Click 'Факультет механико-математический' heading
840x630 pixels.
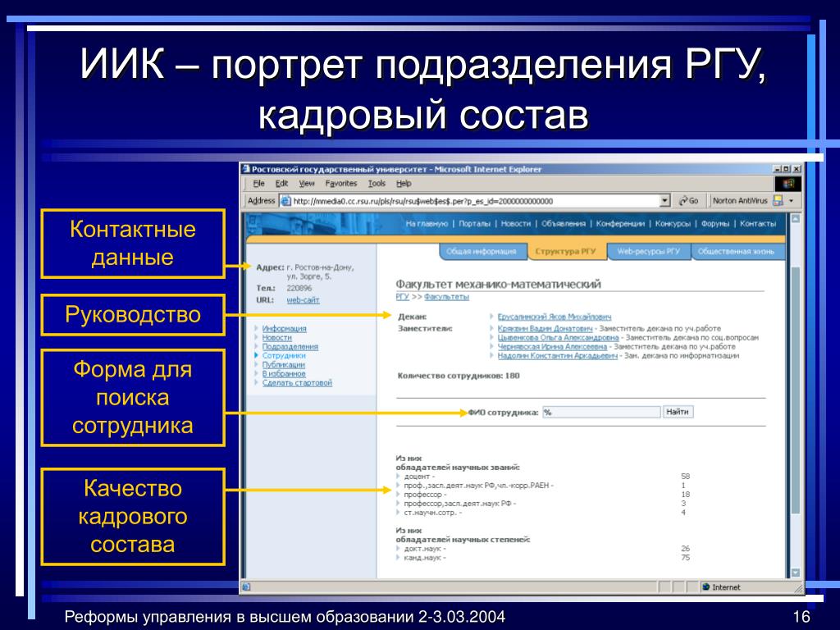pos(498,285)
